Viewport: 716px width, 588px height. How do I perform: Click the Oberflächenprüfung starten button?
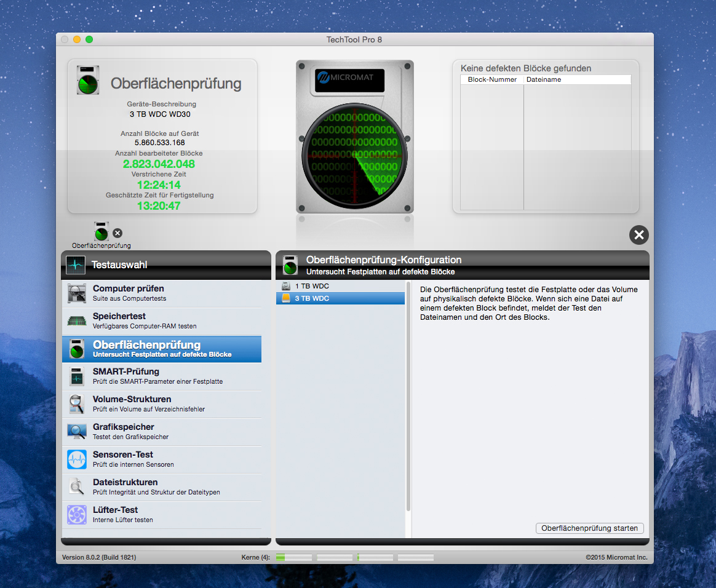tap(589, 528)
